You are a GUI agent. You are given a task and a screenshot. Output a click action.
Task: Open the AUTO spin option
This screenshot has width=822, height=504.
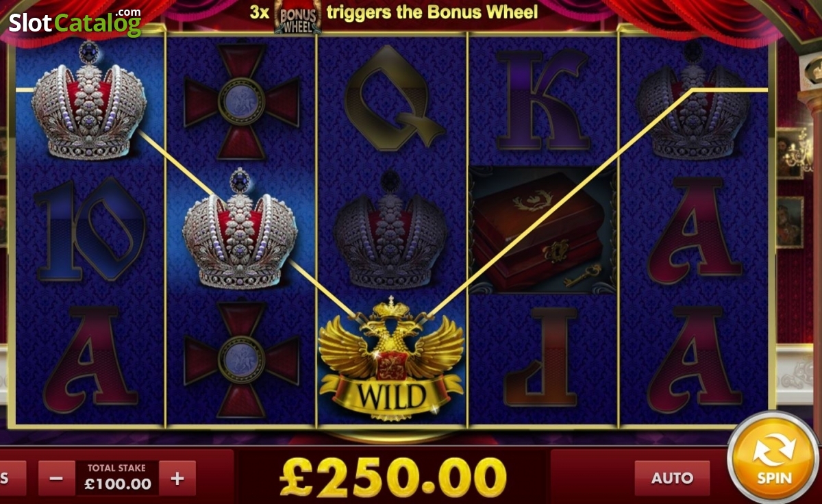[x=672, y=478]
